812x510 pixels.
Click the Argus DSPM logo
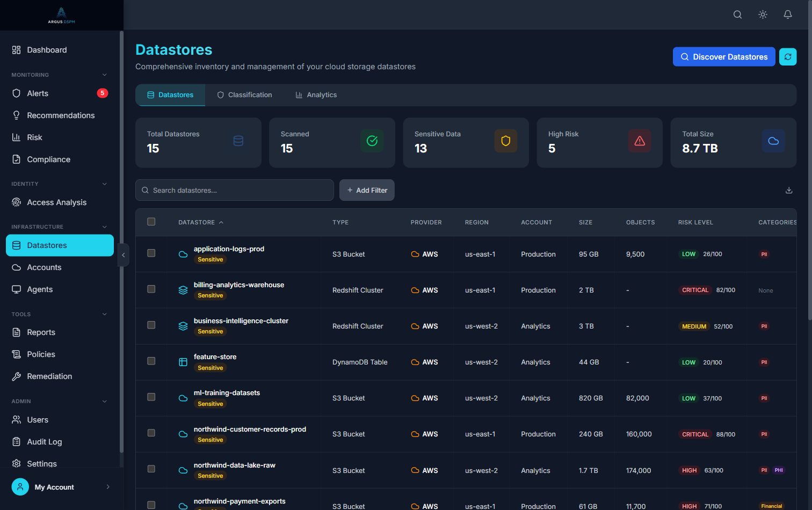61,15
